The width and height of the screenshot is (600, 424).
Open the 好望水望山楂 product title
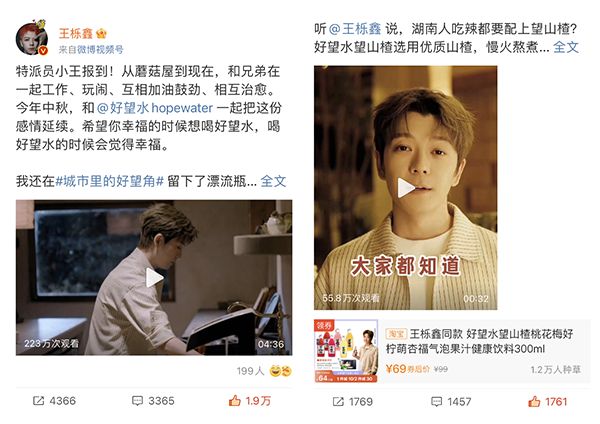tap(479, 341)
